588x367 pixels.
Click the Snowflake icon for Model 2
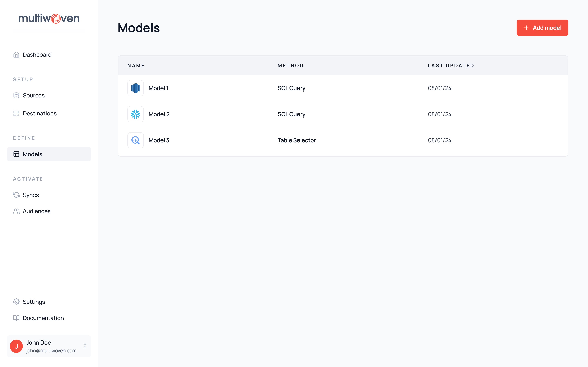click(x=135, y=114)
